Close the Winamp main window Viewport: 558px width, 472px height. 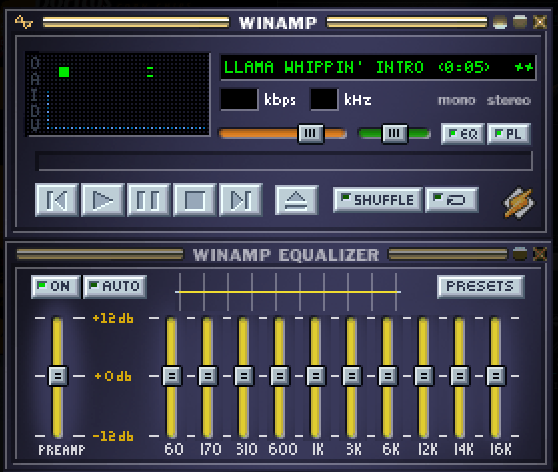tap(540, 22)
